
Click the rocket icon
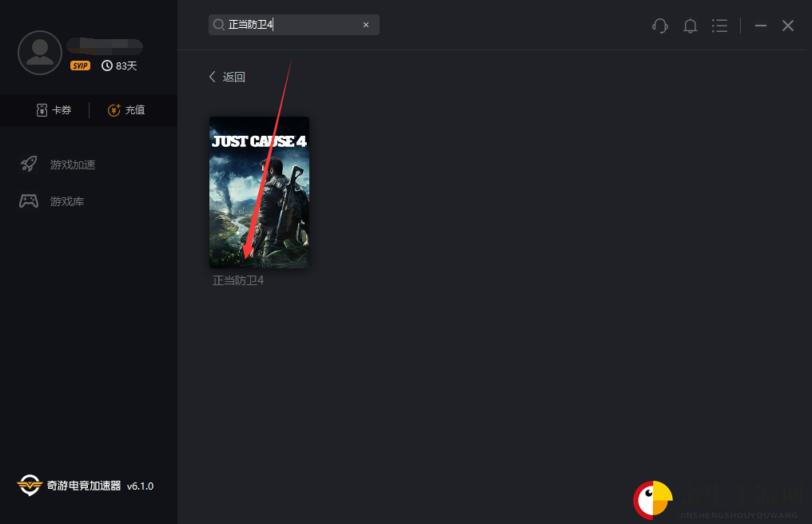[29, 164]
